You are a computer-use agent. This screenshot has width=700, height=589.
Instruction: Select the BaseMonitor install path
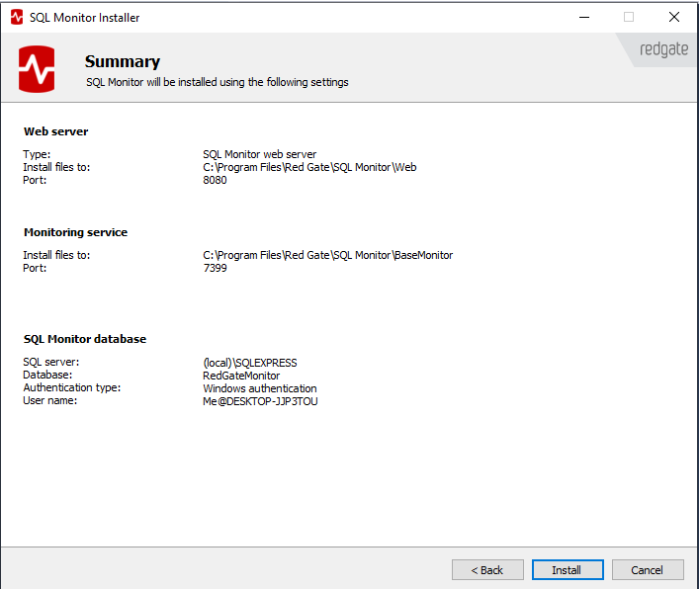[x=327, y=255]
